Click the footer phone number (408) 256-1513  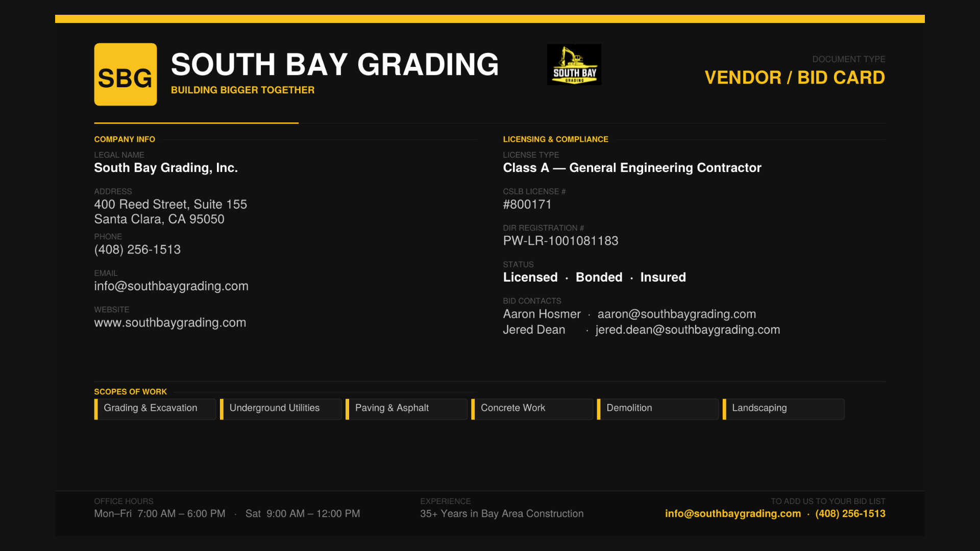(850, 514)
